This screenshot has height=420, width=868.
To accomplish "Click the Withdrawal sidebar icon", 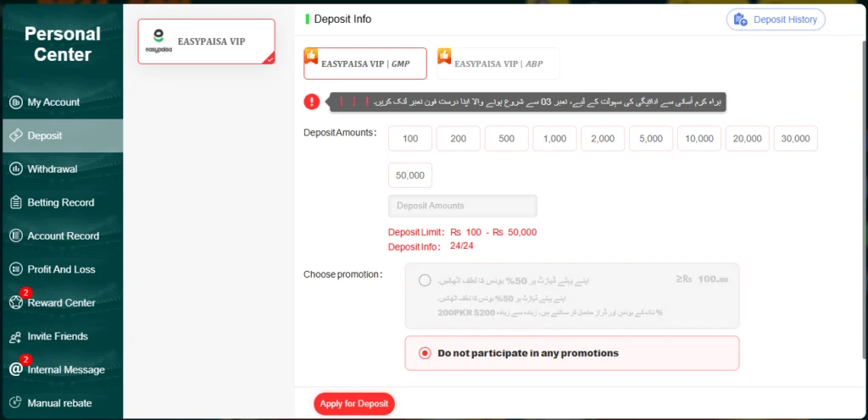I will [x=15, y=169].
